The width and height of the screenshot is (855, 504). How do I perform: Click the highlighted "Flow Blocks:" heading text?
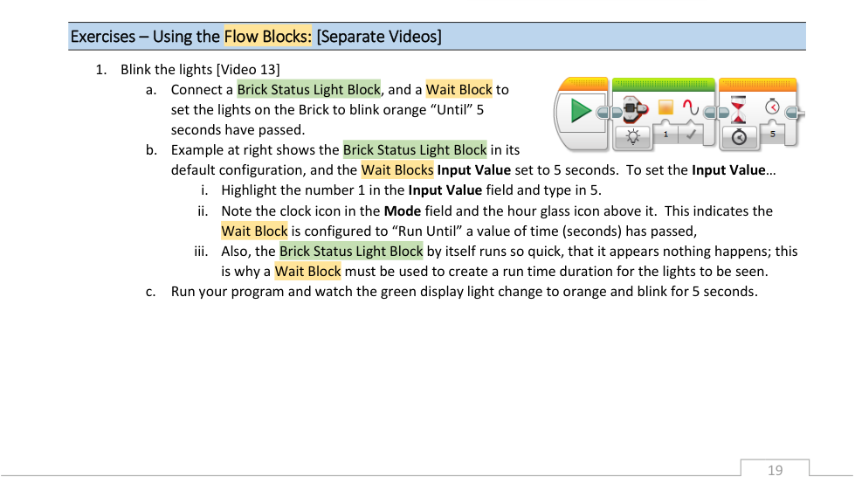(268, 37)
